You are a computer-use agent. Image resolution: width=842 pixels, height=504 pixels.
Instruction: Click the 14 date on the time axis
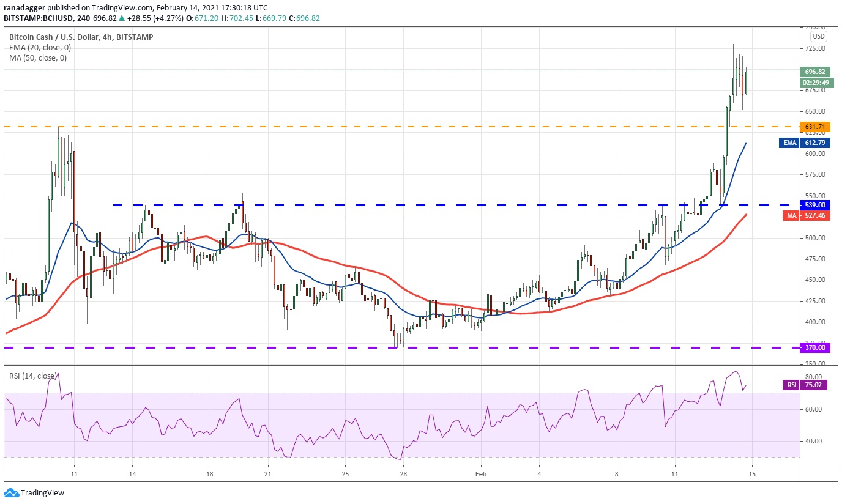click(x=132, y=474)
